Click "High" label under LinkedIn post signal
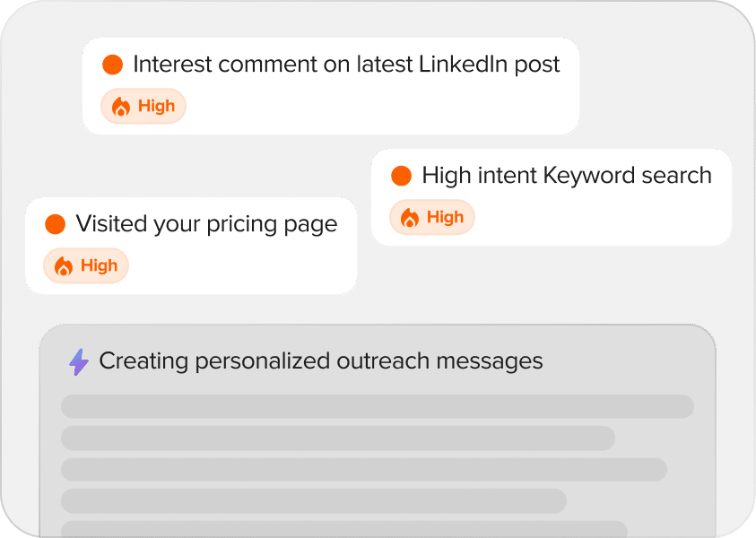This screenshot has width=756, height=538. click(156, 107)
